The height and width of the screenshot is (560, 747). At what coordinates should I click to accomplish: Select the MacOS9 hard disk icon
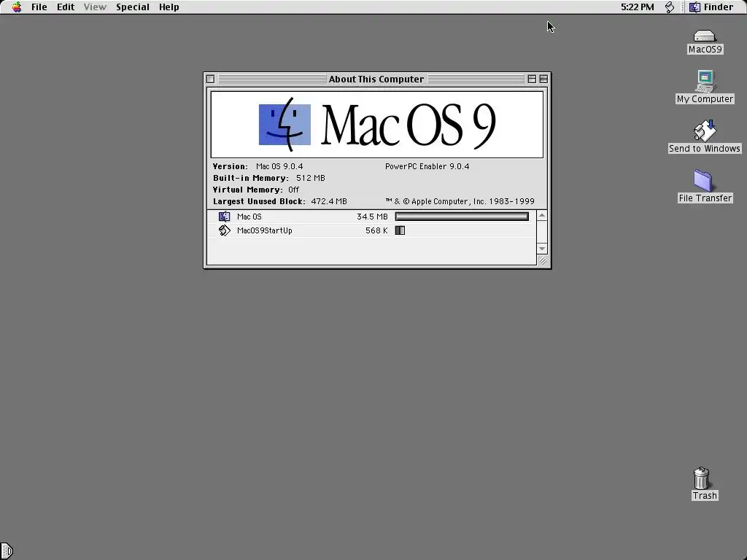pos(705,36)
